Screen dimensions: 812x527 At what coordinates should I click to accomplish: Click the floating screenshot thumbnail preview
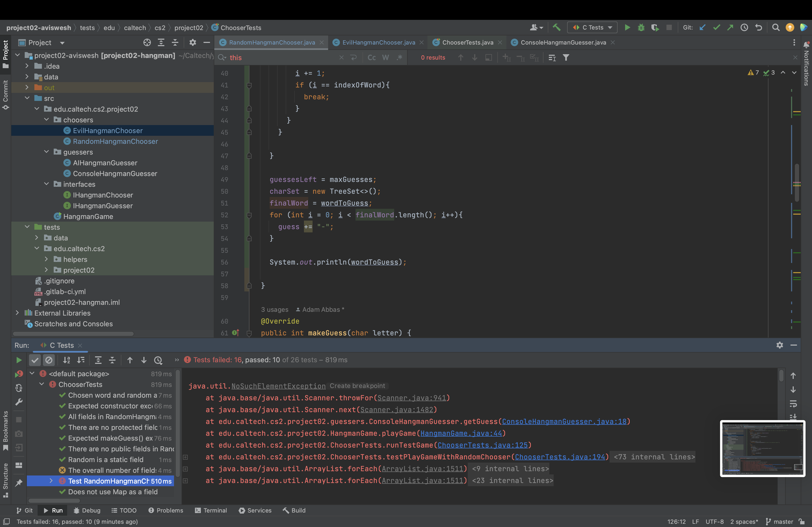(763, 448)
